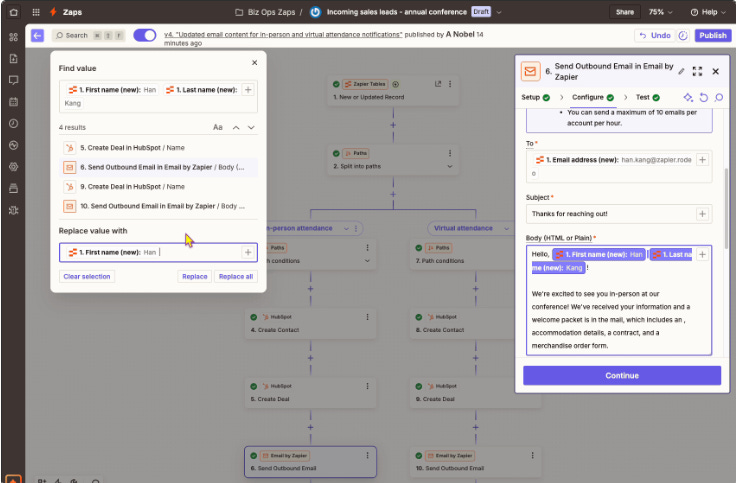Go to the Zapier home icon
The height and width of the screenshot is (483, 736).
coord(14,12)
